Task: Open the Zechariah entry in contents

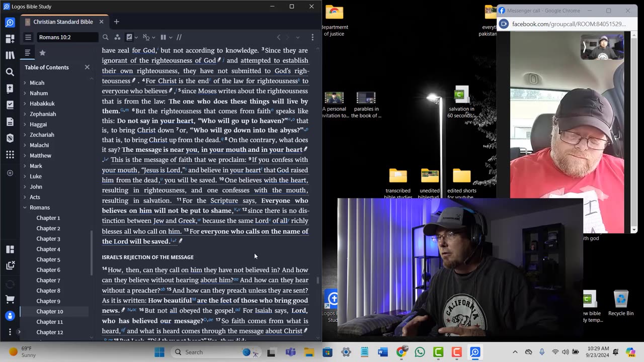Action: (42, 135)
